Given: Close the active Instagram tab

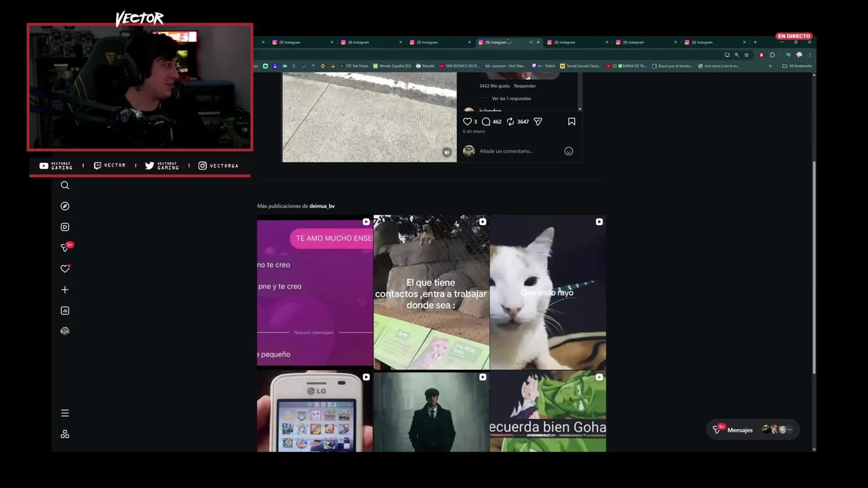Looking at the screenshot, I should click(538, 42).
